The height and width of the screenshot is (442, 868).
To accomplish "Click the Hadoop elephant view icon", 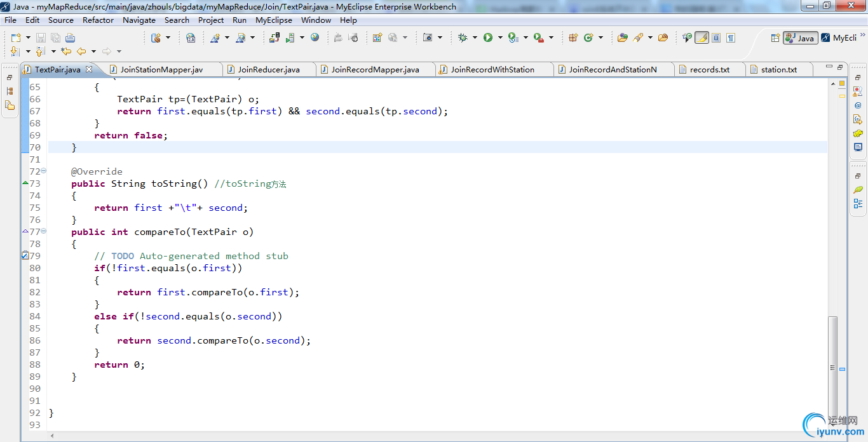I will pyautogui.click(x=858, y=133).
